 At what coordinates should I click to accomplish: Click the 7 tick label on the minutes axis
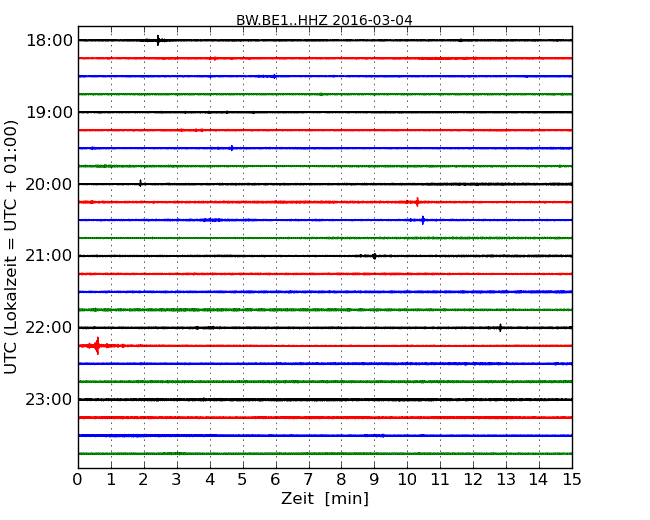308,479
